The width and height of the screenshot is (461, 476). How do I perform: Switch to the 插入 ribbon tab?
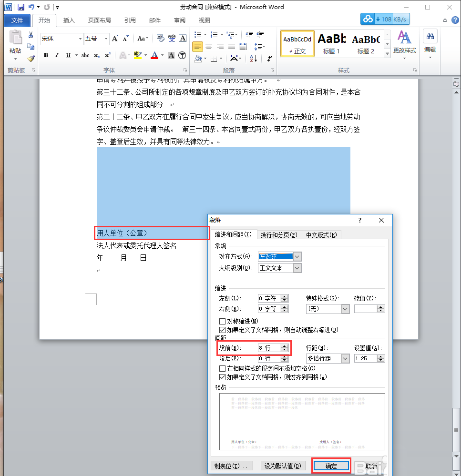coord(69,20)
